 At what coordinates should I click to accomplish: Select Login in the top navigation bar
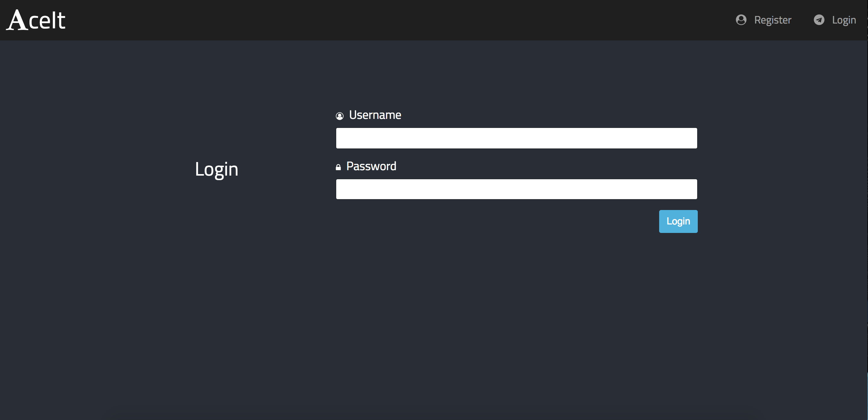[x=843, y=20]
